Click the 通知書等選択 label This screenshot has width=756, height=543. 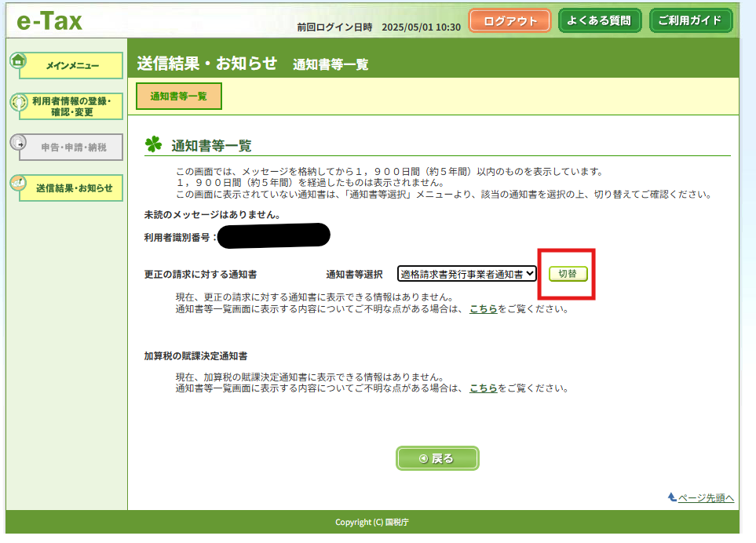[x=354, y=275]
